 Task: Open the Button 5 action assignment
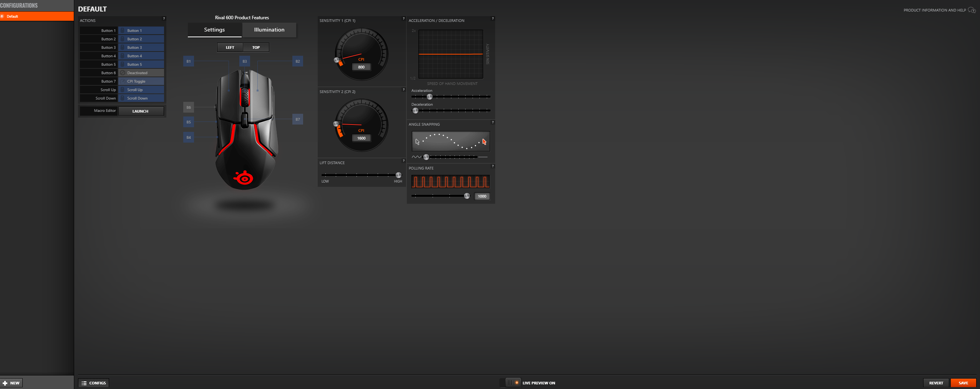pos(141,64)
